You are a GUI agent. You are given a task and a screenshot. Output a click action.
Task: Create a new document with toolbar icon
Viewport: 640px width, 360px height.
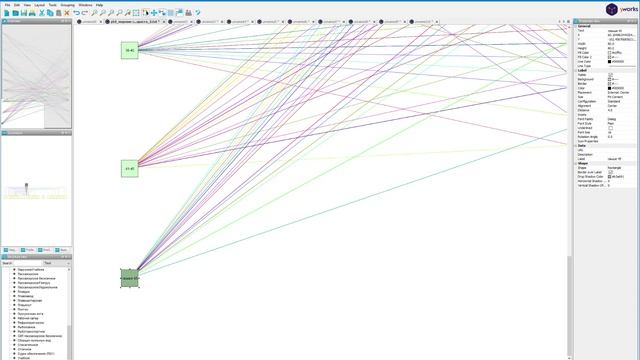click(x=7, y=13)
